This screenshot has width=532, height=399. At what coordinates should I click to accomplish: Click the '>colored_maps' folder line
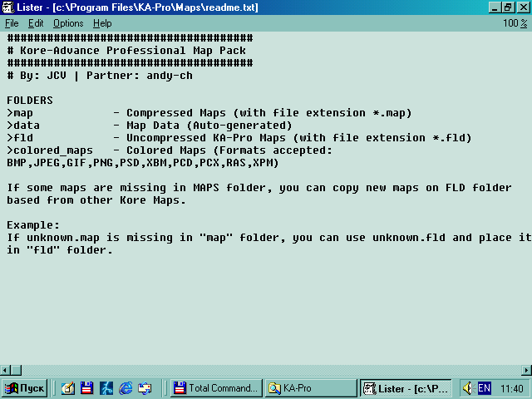(170, 150)
